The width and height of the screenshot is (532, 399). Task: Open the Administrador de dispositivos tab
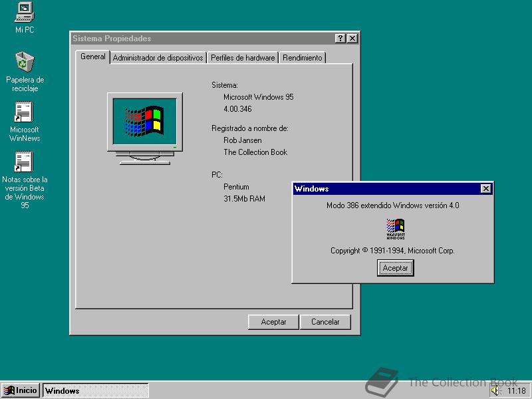coord(158,58)
